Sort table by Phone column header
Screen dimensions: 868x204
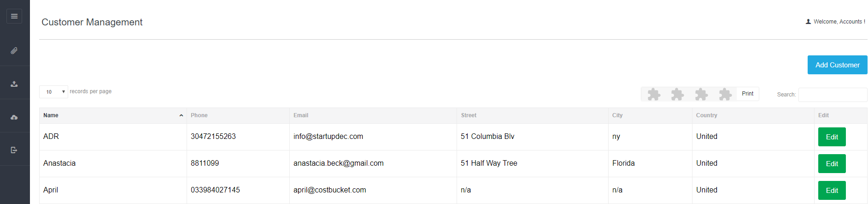point(238,115)
